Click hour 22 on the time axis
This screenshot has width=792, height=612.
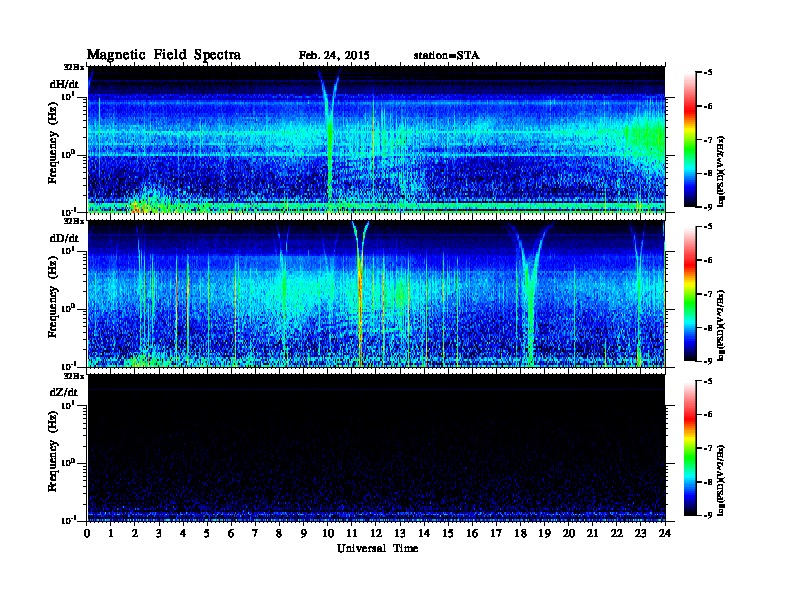617,534
